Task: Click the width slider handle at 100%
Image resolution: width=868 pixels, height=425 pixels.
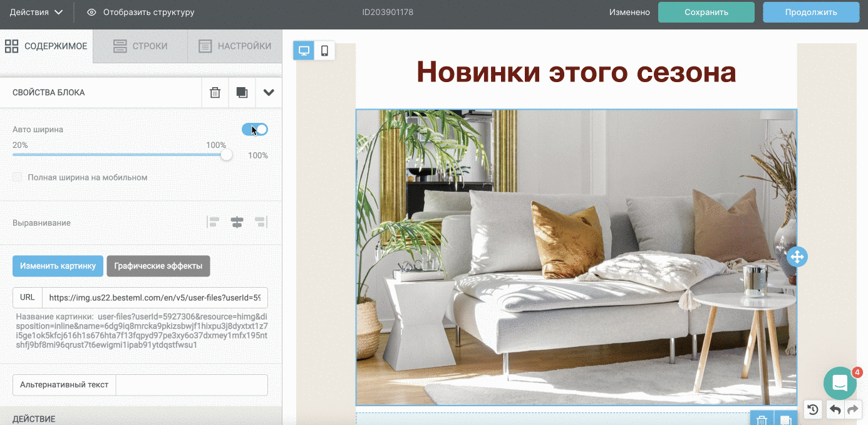Action: click(227, 155)
